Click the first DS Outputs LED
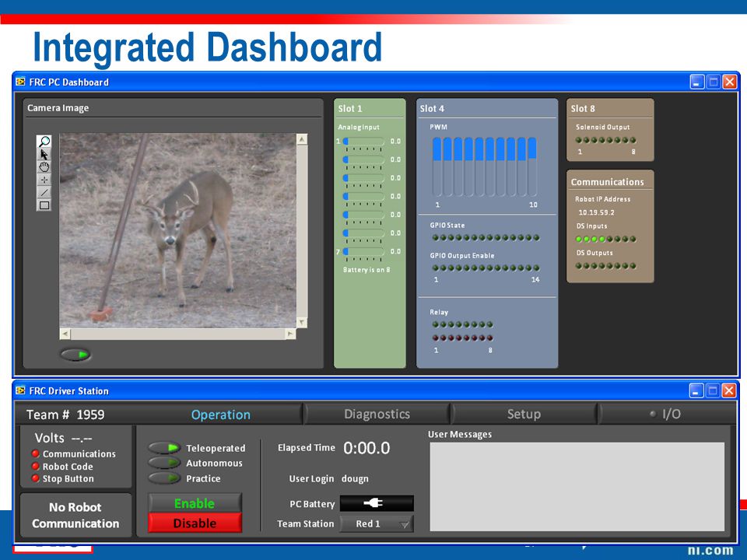 coord(579,266)
